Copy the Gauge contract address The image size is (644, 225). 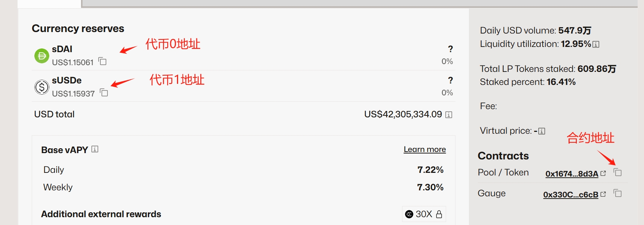point(618,193)
